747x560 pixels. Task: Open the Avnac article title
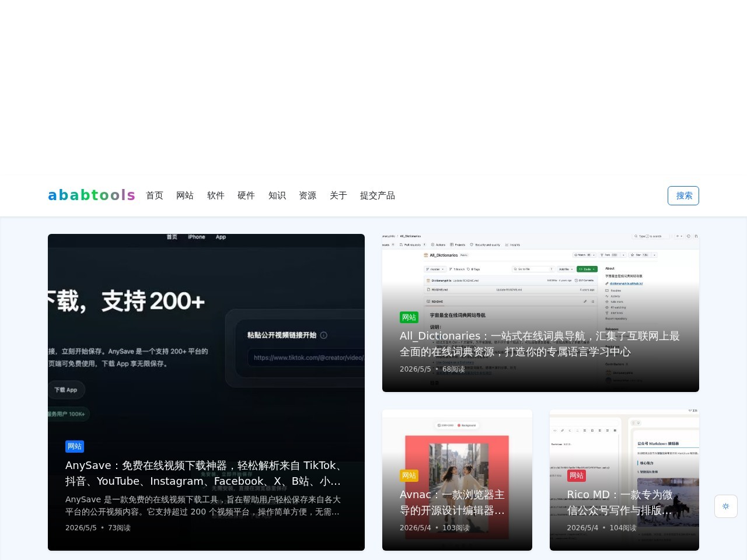[453, 502]
